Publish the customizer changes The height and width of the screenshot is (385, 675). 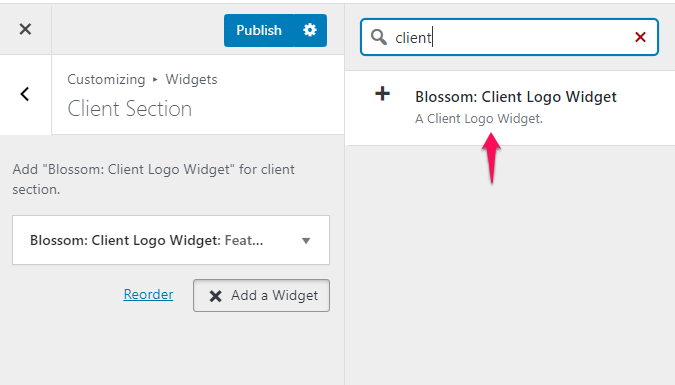pos(259,30)
